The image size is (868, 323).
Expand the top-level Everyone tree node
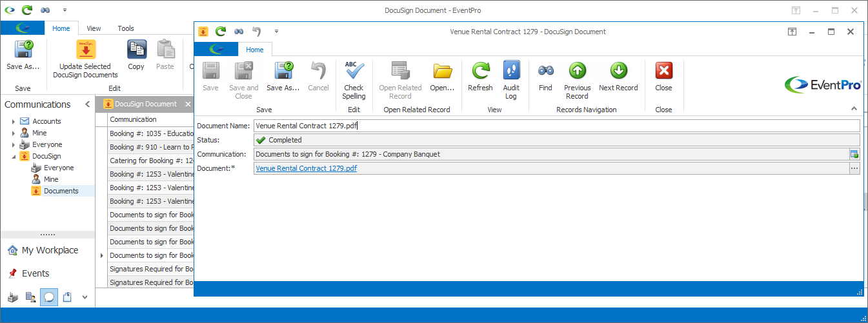click(13, 144)
